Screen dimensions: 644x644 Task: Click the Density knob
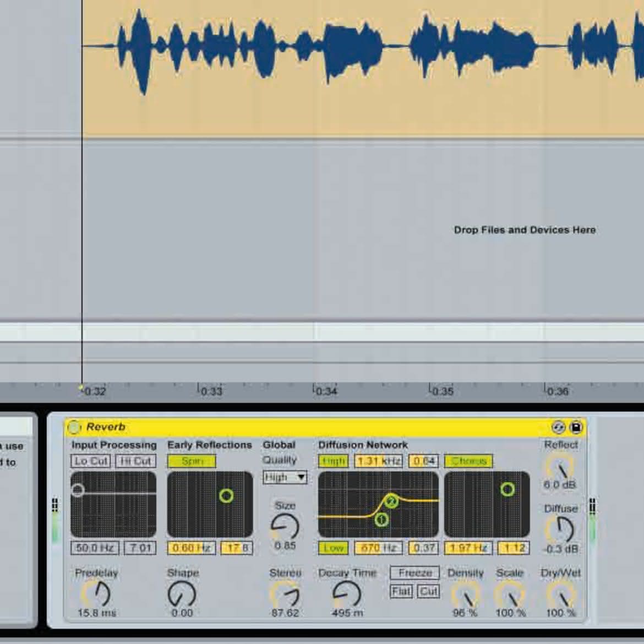(x=465, y=595)
